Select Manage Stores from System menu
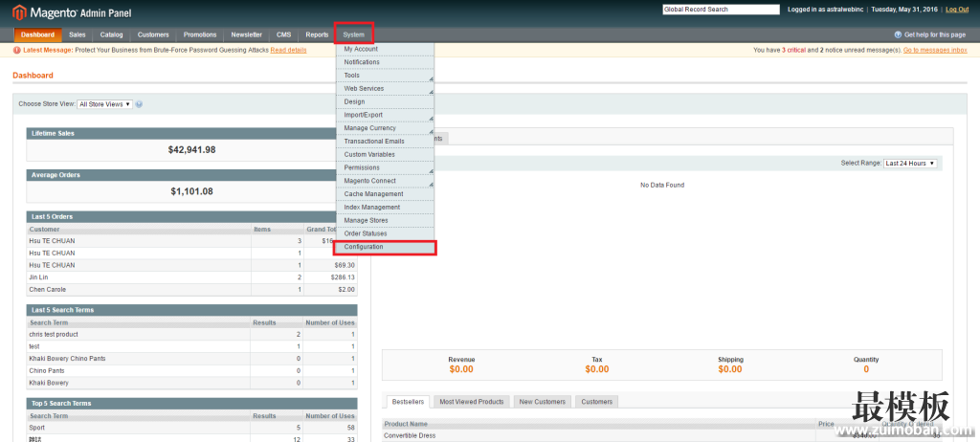980x442 pixels. point(386,220)
